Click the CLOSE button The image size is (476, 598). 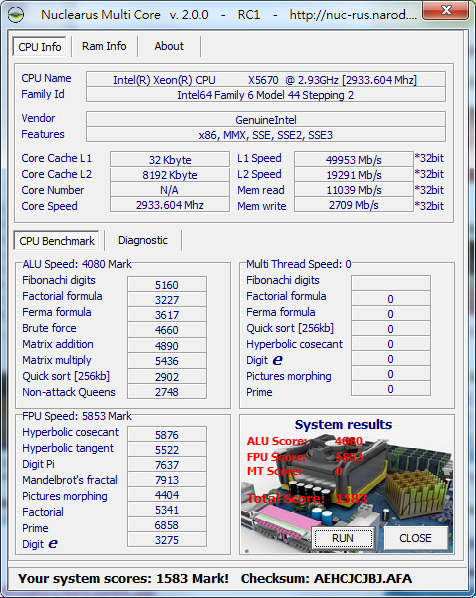[415, 538]
